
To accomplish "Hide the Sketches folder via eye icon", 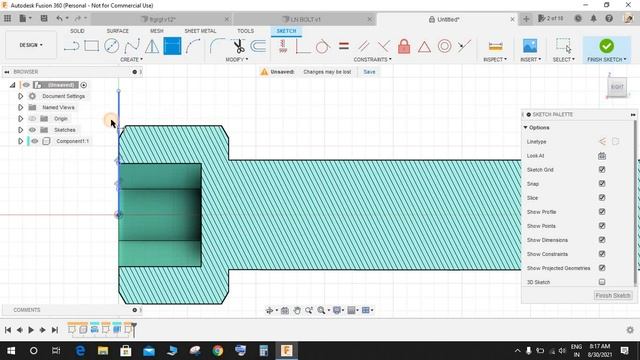I will 32,130.
